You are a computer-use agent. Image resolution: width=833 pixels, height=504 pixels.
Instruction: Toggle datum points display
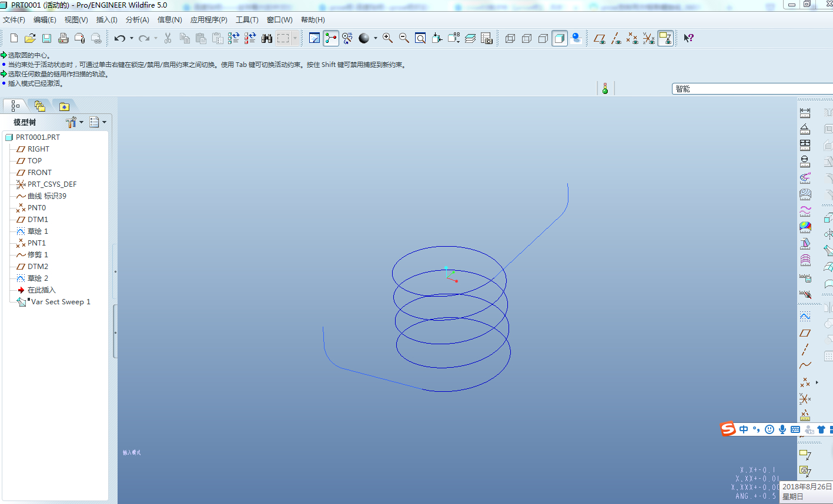pyautogui.click(x=632, y=38)
